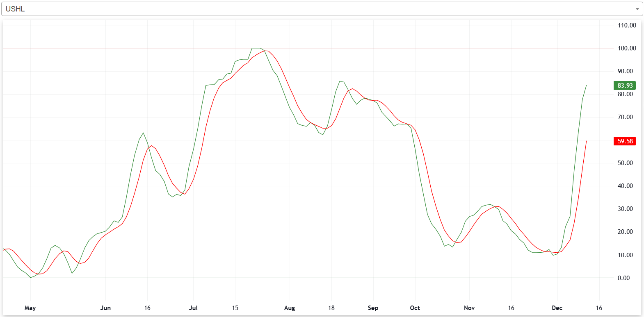Screen dimensions: 644x317
Task: Click the Aug label on time axis
Action: tap(290, 308)
